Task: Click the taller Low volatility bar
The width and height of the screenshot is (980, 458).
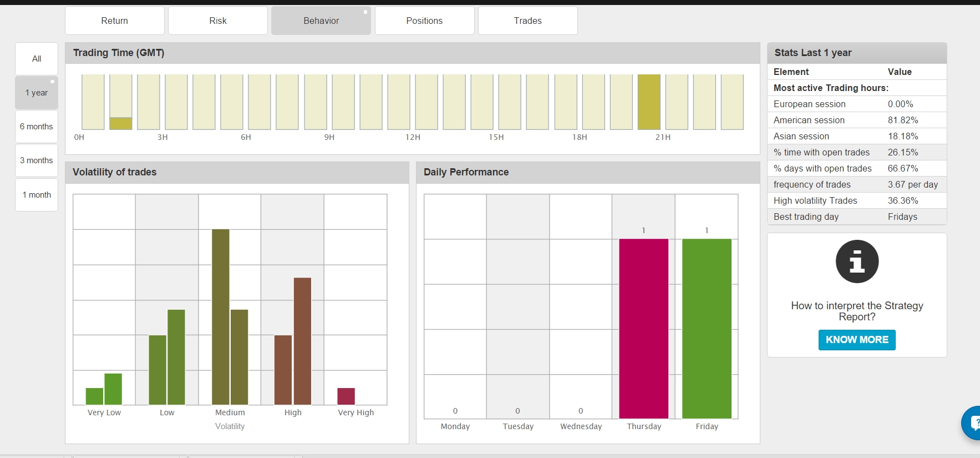Action: [x=176, y=357]
